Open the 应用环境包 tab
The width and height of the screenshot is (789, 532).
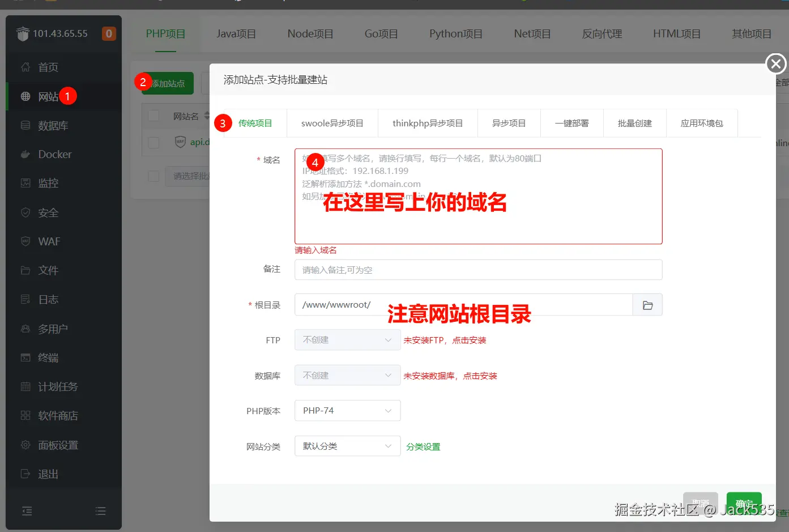click(702, 124)
